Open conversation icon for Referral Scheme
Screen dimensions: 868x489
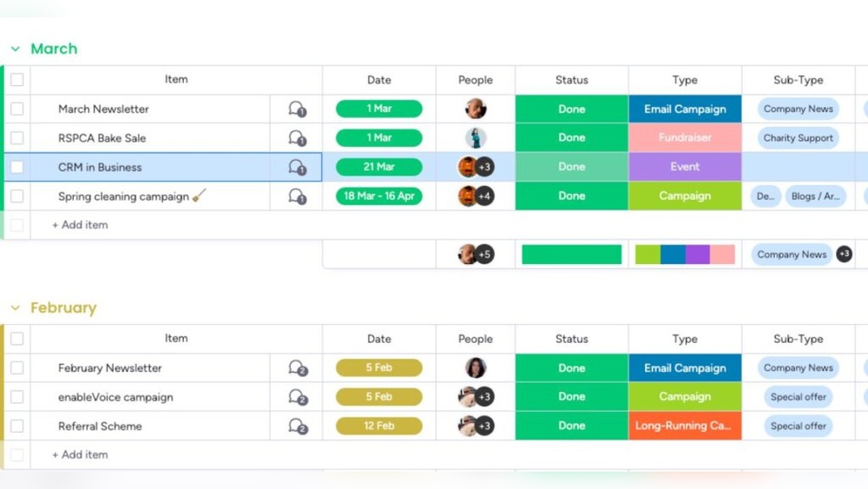pos(297,426)
